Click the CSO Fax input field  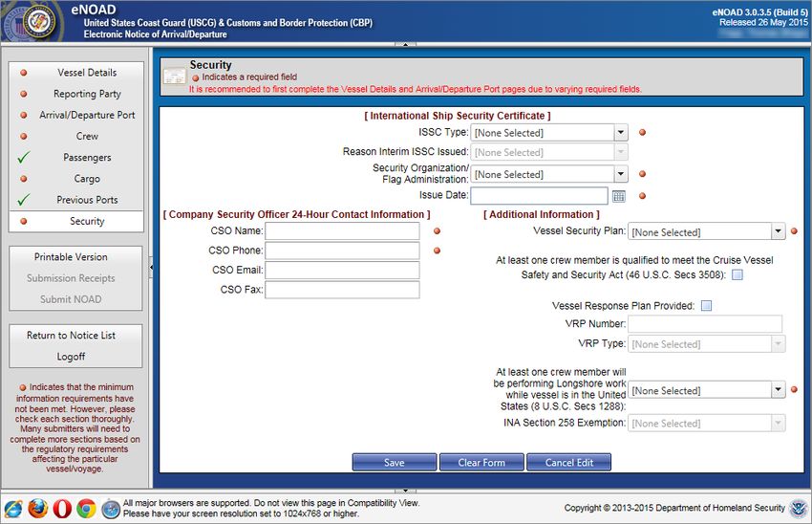point(342,291)
